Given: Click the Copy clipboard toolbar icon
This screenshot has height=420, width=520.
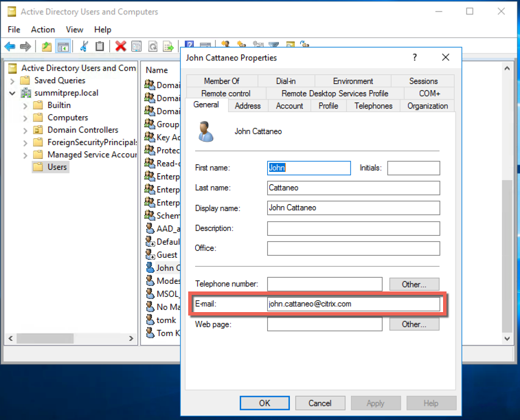Looking at the screenshot, I should pyautogui.click(x=100, y=46).
